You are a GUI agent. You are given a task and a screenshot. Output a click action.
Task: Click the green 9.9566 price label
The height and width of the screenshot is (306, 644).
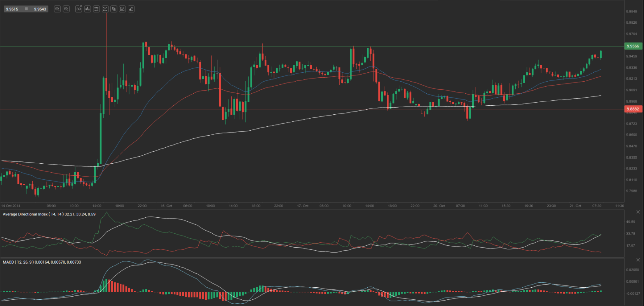[633, 46]
